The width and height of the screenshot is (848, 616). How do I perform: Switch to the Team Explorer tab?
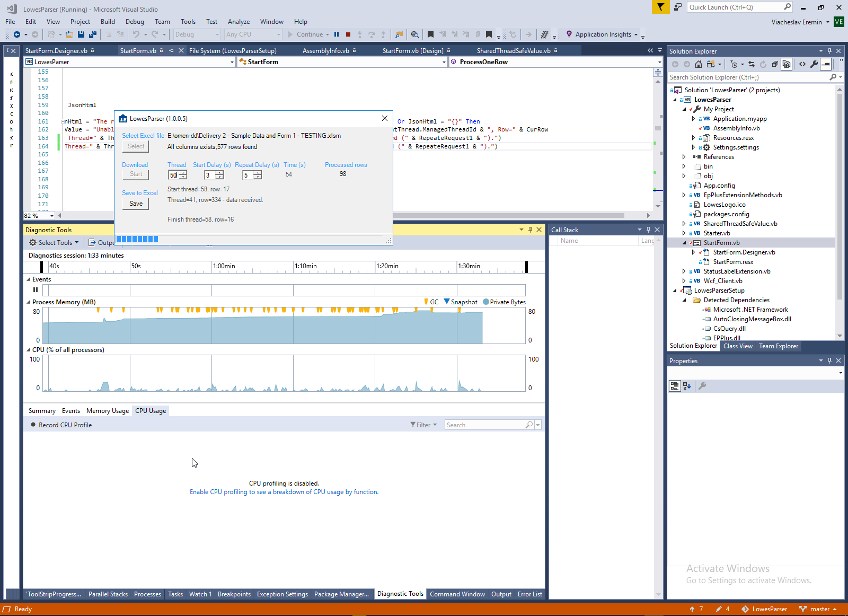(x=779, y=346)
